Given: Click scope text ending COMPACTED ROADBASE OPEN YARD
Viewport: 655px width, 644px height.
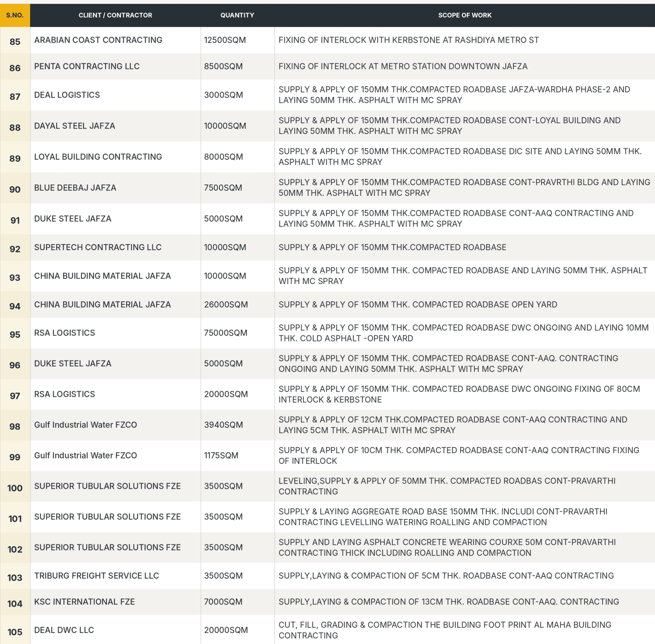Looking at the screenshot, I should click(x=418, y=304).
